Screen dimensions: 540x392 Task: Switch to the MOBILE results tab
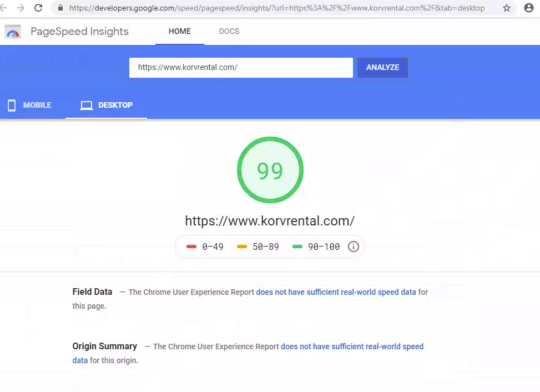37,105
